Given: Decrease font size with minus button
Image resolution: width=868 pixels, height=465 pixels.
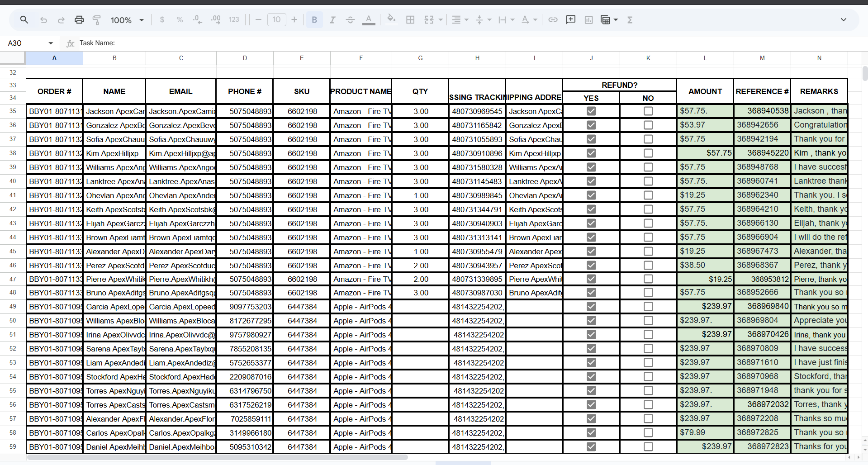Looking at the screenshot, I should [x=258, y=20].
